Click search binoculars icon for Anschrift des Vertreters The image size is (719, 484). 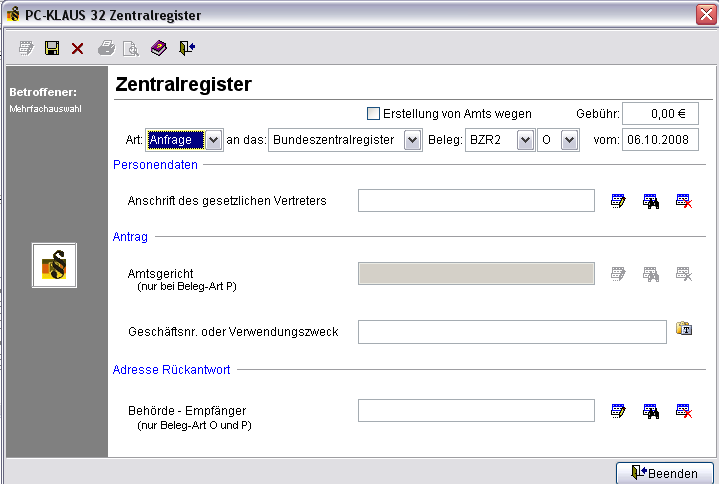651,201
